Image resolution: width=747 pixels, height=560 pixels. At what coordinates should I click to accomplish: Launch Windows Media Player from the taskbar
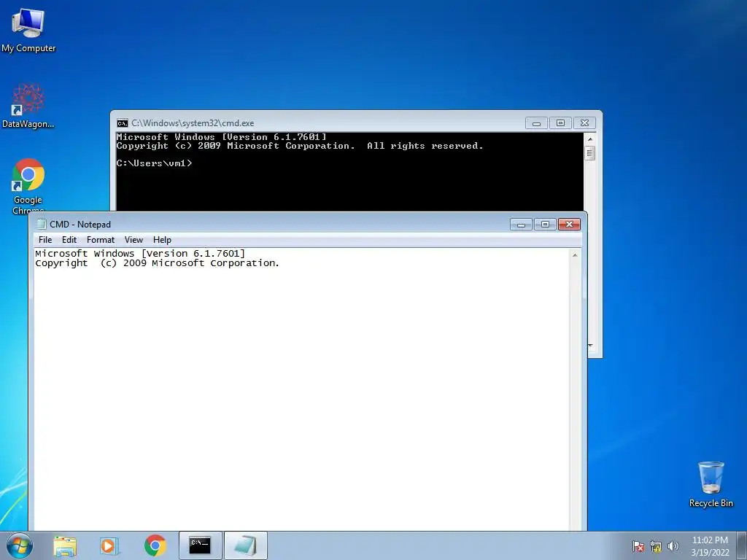[109, 545]
